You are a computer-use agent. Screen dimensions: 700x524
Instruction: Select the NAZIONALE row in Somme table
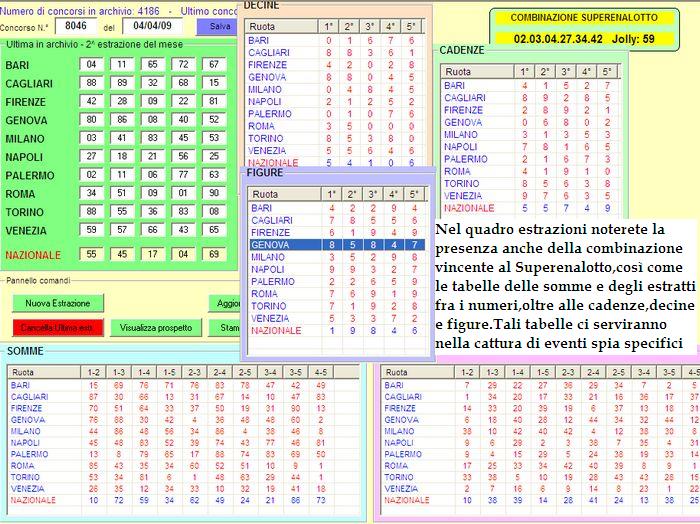[183, 500]
